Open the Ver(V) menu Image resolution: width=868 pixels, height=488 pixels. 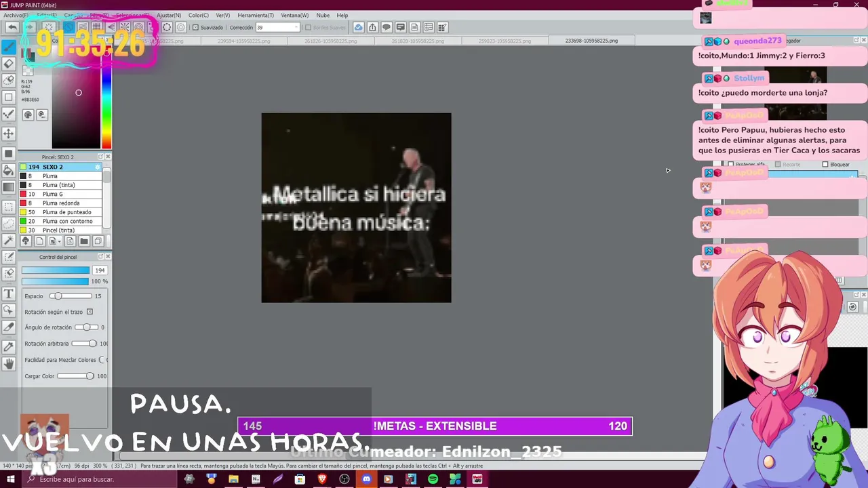(222, 15)
